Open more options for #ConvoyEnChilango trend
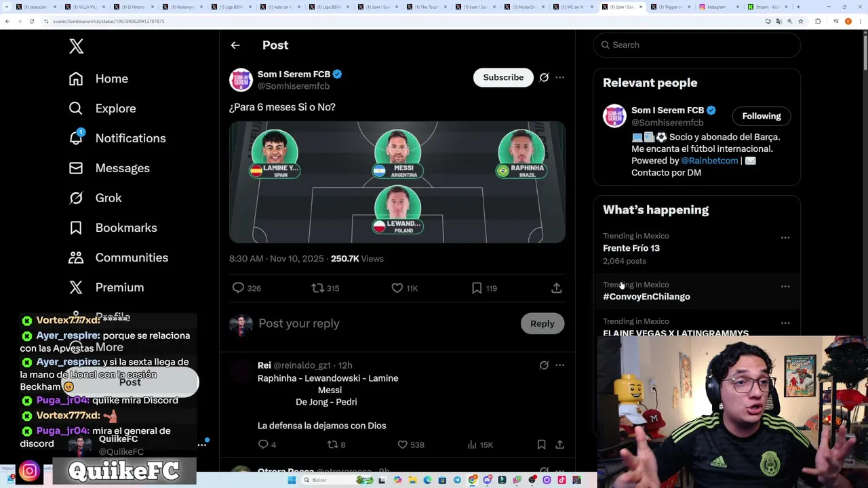The height and width of the screenshot is (488, 868). [785, 287]
